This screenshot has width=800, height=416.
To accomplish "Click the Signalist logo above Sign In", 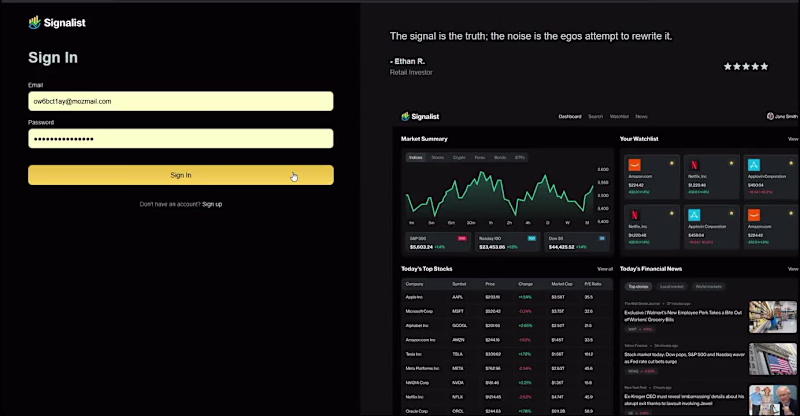I will [57, 22].
